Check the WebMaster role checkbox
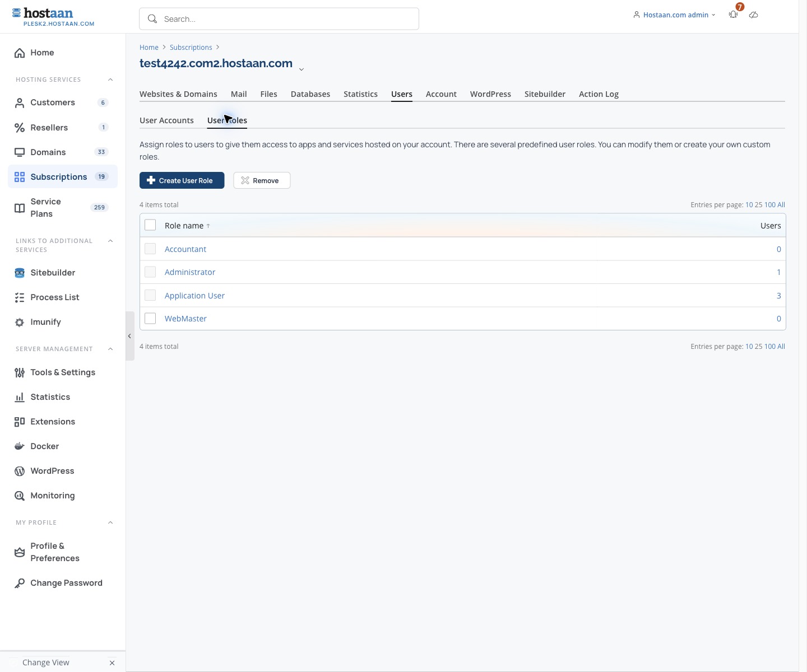 click(150, 319)
